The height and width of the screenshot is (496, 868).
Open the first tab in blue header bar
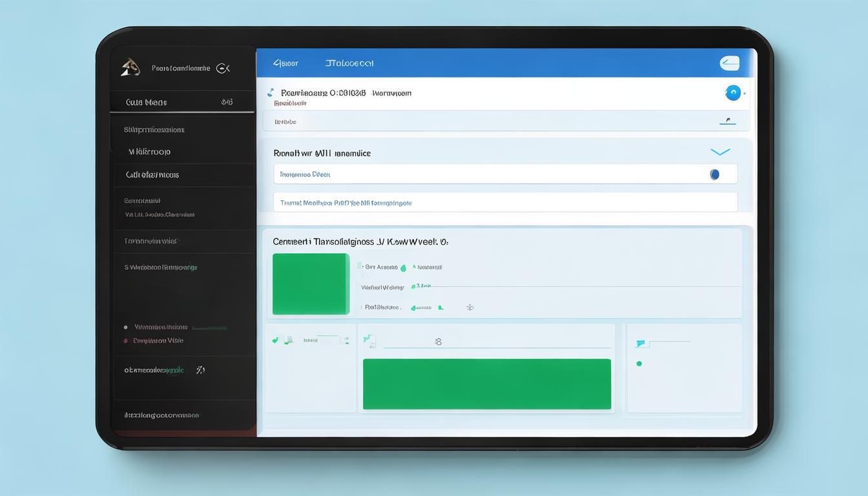tap(285, 63)
